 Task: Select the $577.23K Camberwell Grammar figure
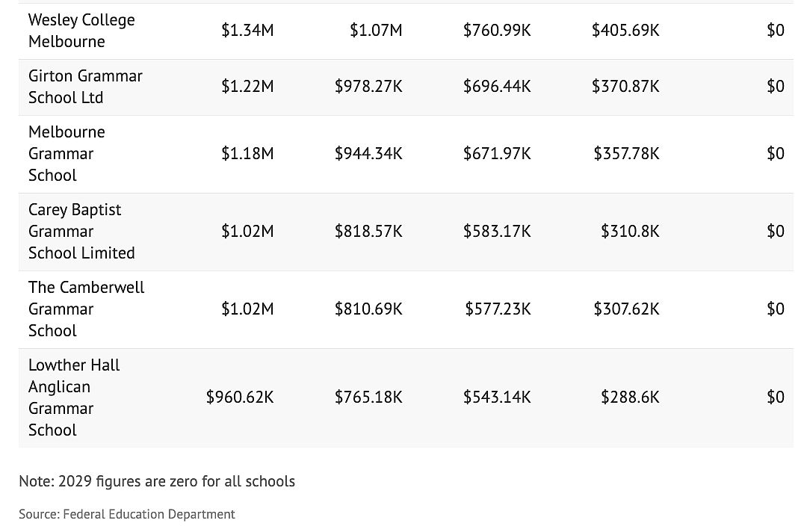click(x=498, y=309)
